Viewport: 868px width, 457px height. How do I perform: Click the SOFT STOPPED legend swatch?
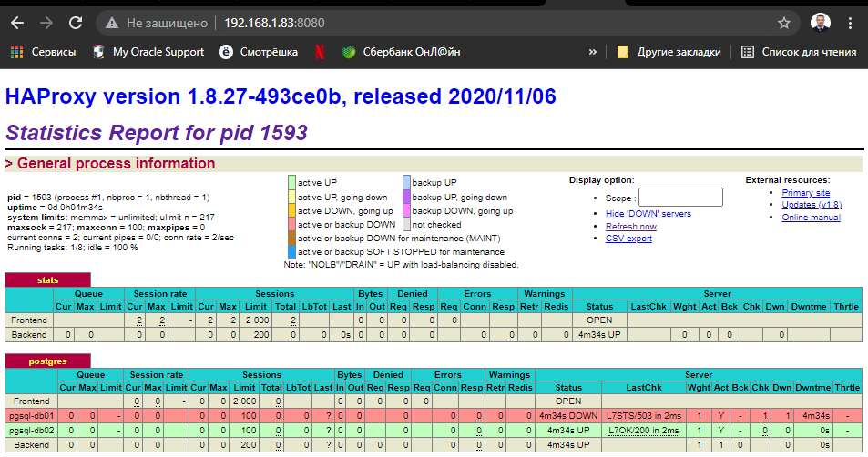[291, 252]
